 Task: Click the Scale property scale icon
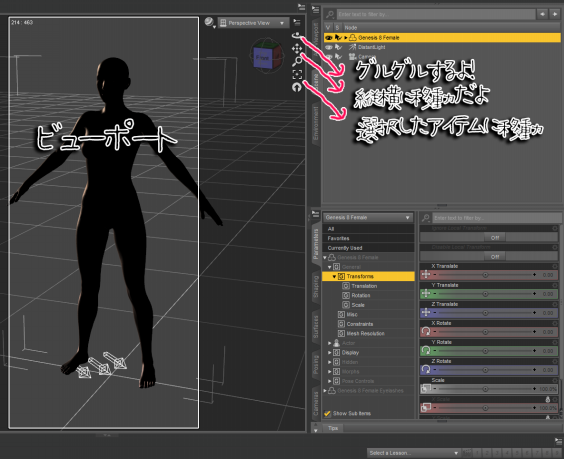coord(426,388)
